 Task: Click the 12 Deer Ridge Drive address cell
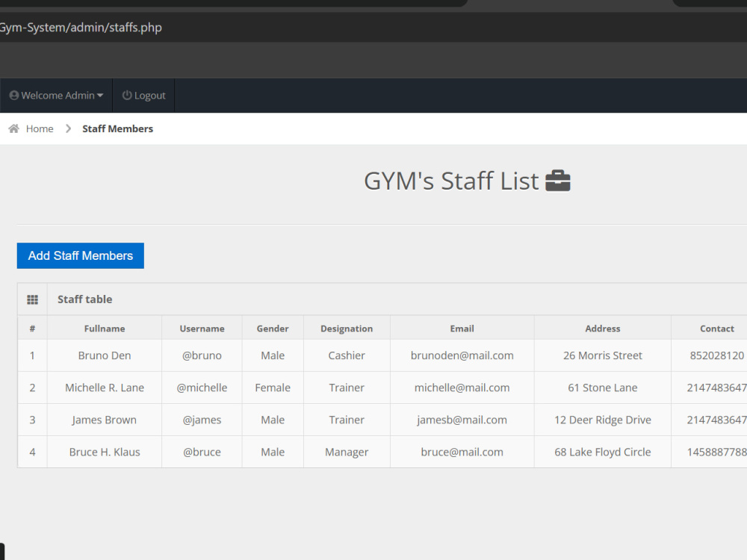tap(603, 420)
